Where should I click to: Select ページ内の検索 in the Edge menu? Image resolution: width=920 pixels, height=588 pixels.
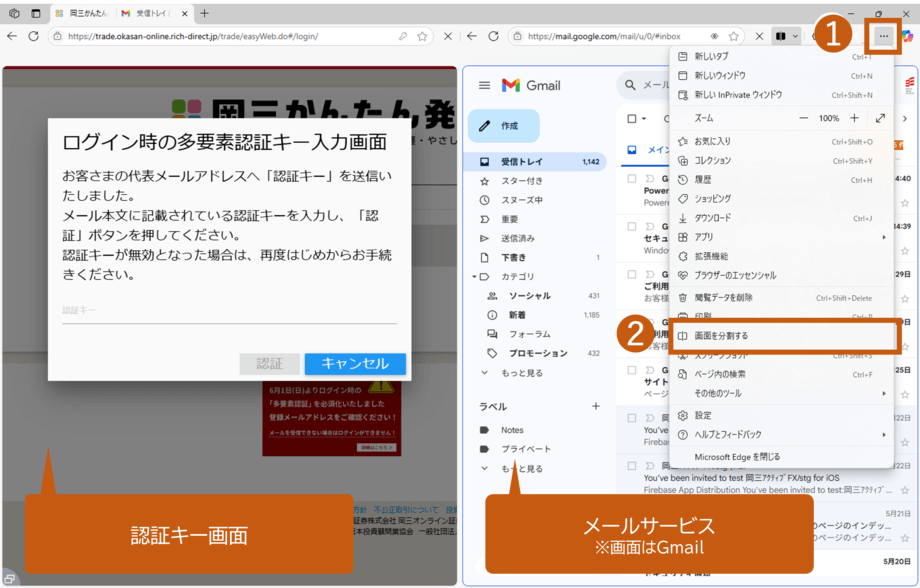(x=781, y=374)
